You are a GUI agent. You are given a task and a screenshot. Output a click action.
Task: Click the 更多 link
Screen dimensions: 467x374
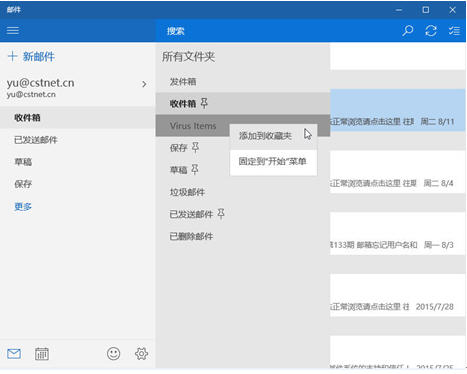tap(23, 207)
